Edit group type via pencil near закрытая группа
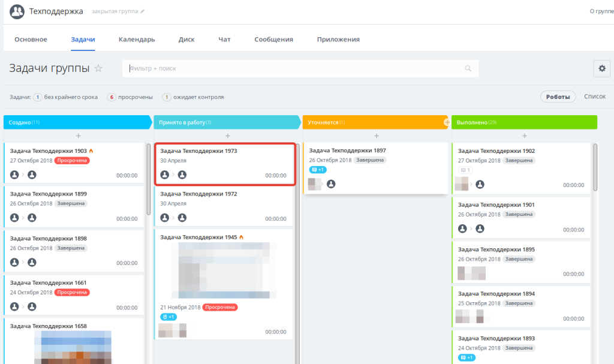 (x=143, y=11)
